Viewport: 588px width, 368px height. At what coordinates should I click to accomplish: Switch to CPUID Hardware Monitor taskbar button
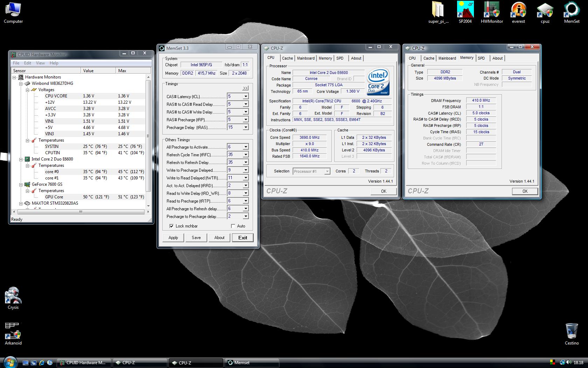click(84, 363)
